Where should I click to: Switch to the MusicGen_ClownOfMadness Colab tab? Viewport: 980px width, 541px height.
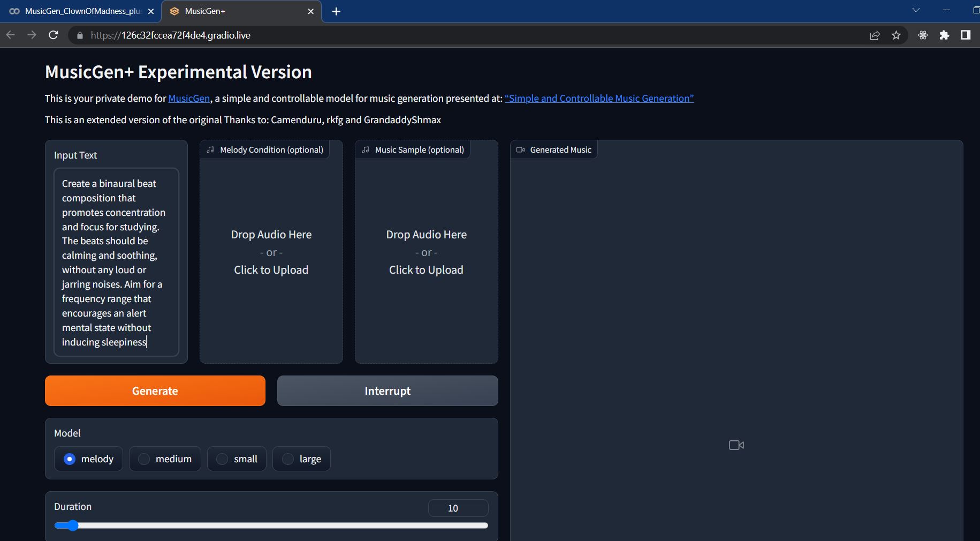81,11
